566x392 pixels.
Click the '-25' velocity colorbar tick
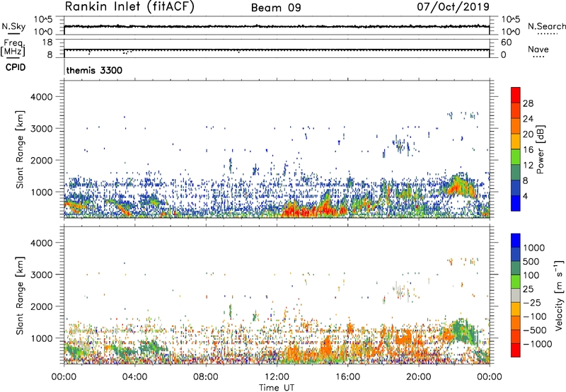click(532, 302)
